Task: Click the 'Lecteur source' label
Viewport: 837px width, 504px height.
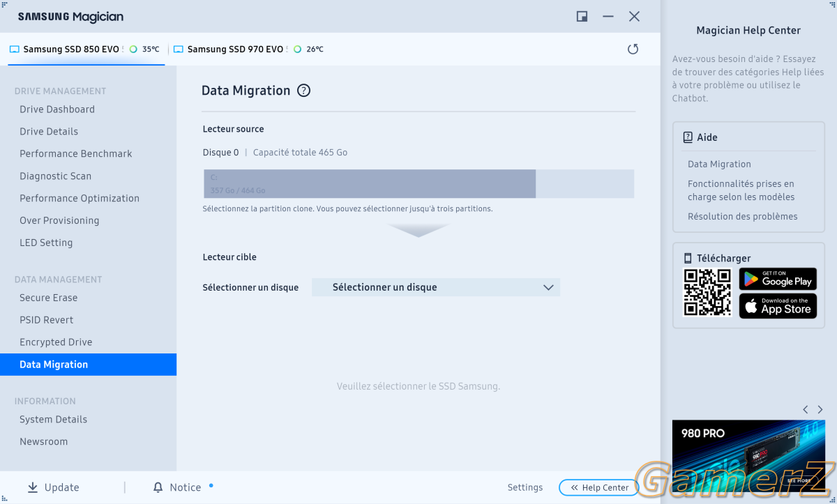Action: click(233, 129)
